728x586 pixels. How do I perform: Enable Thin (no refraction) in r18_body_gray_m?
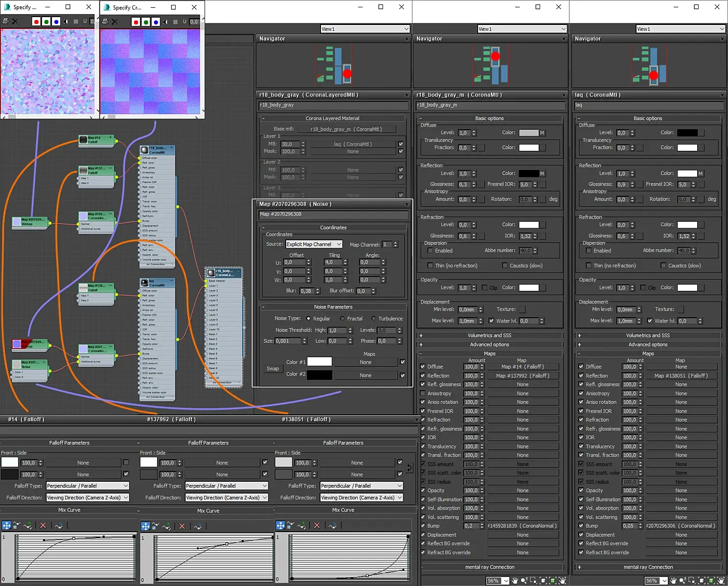(430, 266)
